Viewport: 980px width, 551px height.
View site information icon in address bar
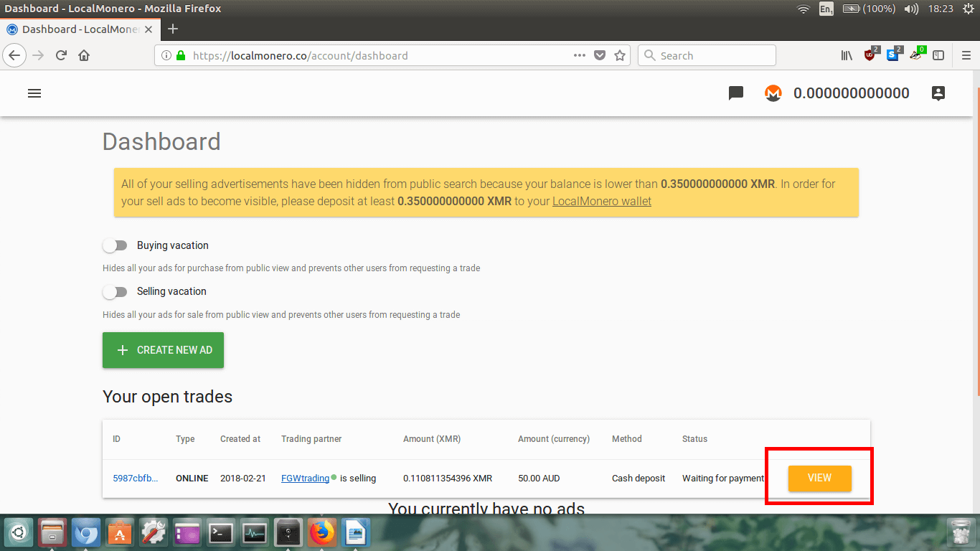166,55
